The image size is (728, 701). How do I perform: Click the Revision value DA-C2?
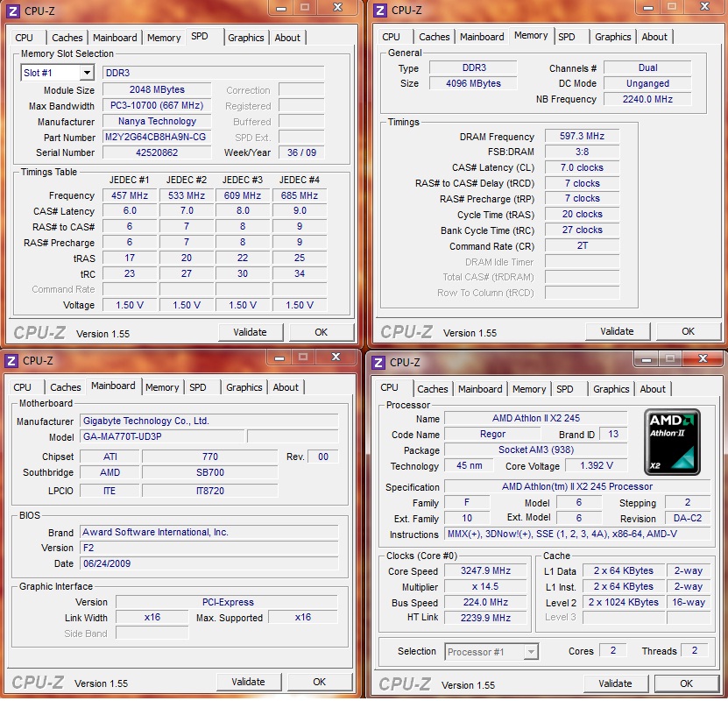click(x=688, y=518)
